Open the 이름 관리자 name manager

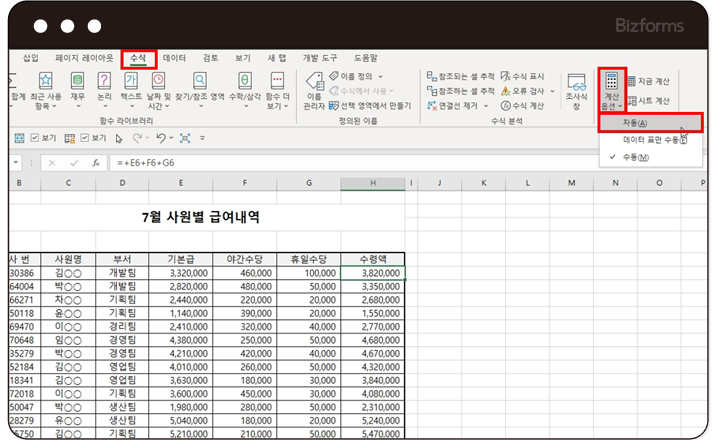pyautogui.click(x=314, y=90)
